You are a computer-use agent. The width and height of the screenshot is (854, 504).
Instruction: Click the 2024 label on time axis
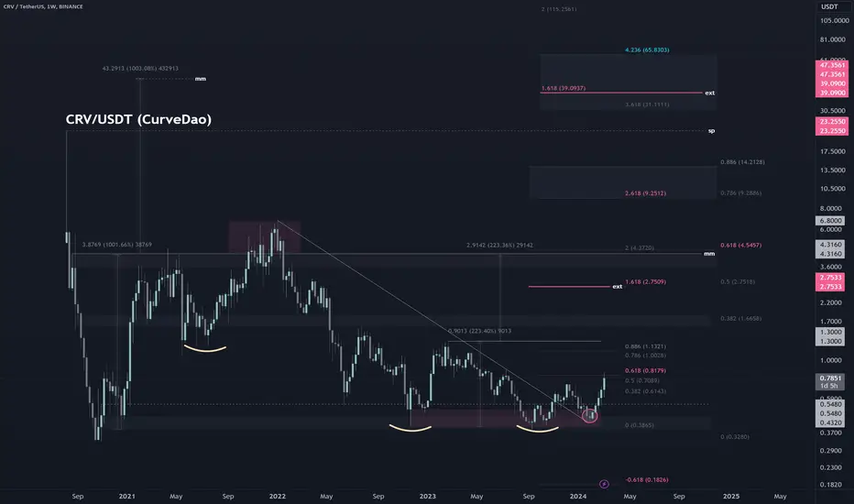pos(578,497)
